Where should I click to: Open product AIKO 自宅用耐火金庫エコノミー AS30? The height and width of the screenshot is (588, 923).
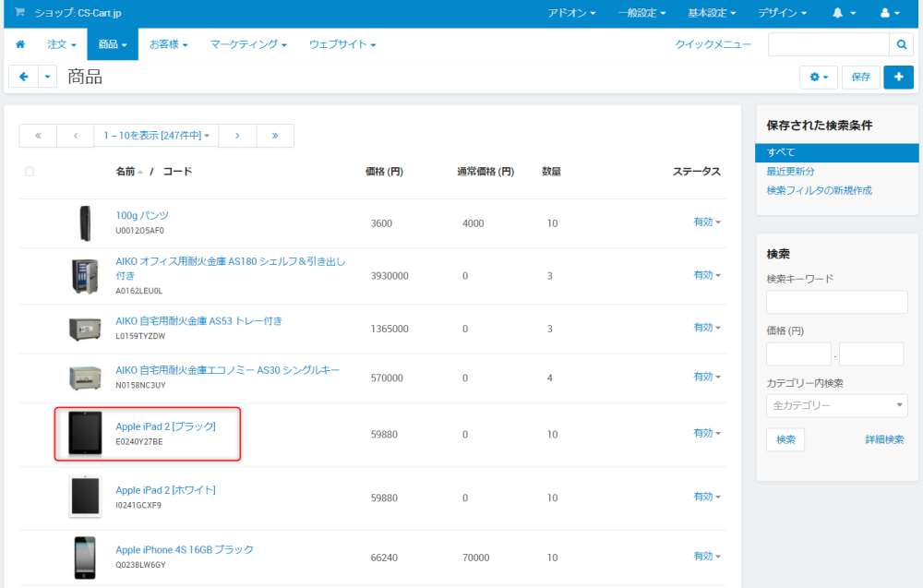point(227,370)
